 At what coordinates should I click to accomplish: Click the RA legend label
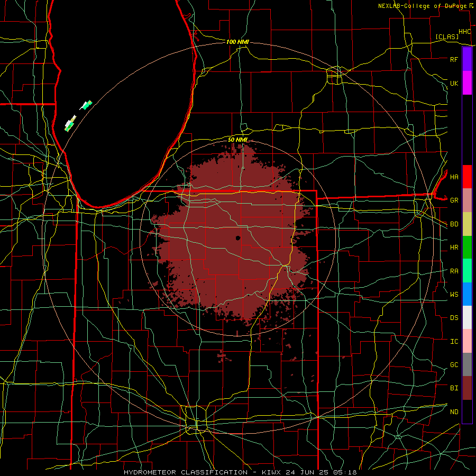coord(454,271)
